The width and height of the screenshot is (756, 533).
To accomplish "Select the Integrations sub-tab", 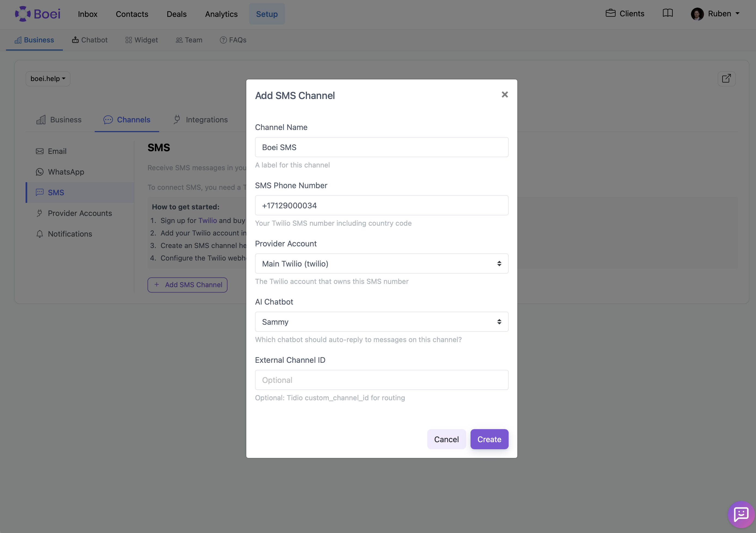I will (201, 120).
